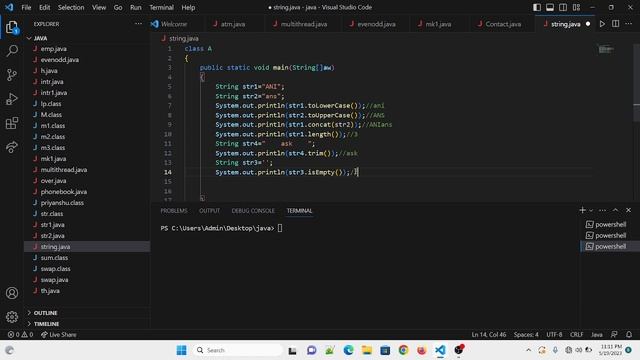Click Live Share in the status bar
The image size is (640, 360).
click(59, 335)
